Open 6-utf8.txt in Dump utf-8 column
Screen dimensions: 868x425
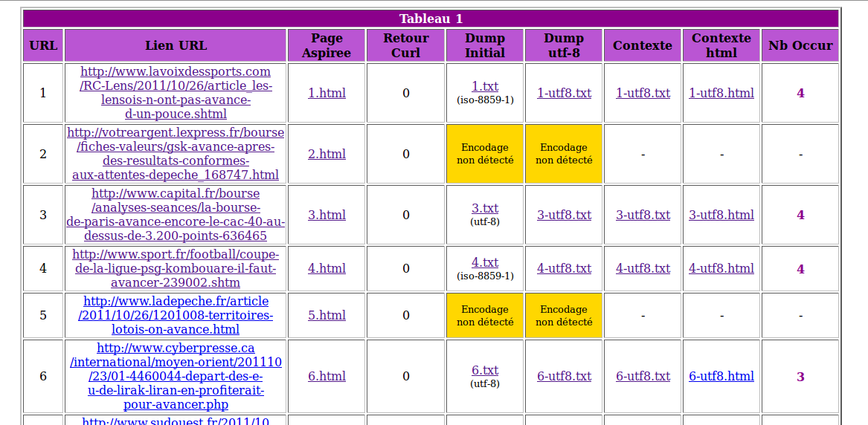564,377
